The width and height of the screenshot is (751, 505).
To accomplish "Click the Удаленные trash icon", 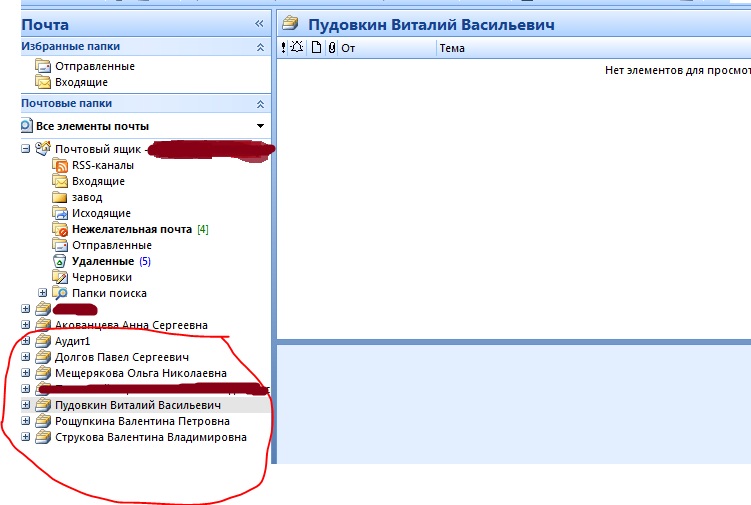I will tap(59, 261).
